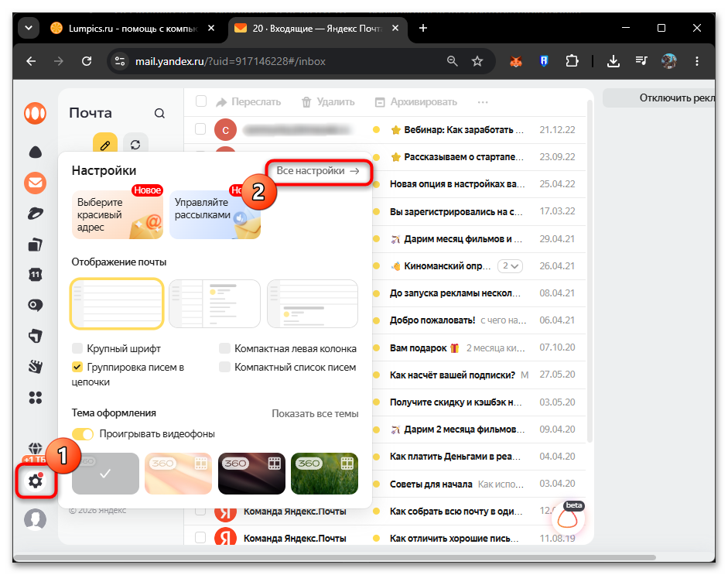Click Переслать in the mail toolbar
Viewport: 728px width, 575px height.
tap(248, 101)
